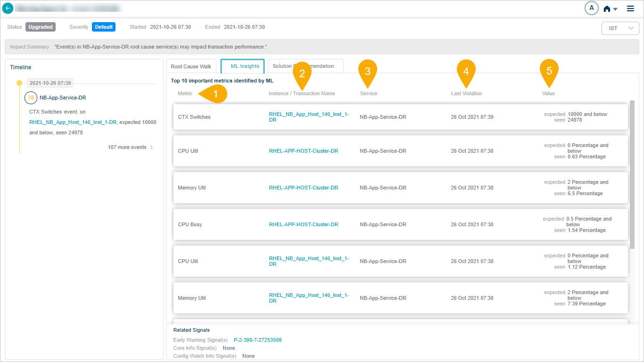Open Early Warning Signal P-2-398-7-27253569
This screenshot has height=362, width=644.
click(257, 340)
